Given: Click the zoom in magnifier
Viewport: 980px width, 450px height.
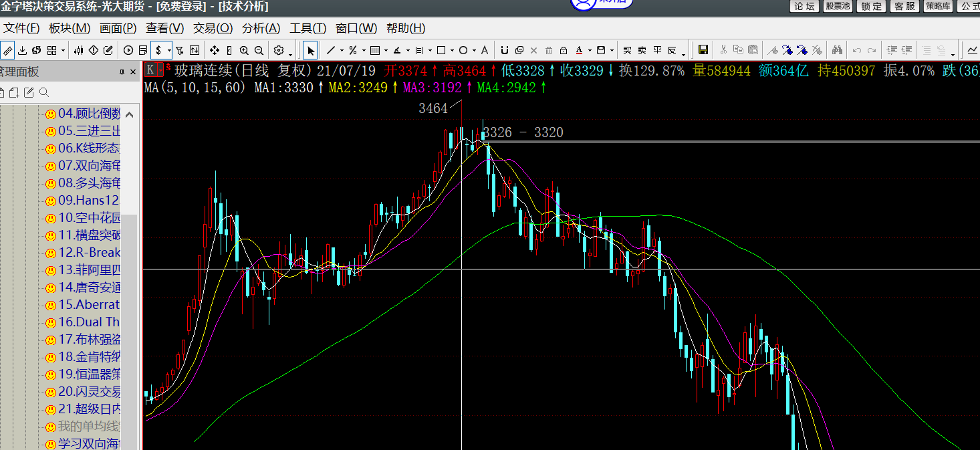Looking at the screenshot, I should (x=244, y=50).
